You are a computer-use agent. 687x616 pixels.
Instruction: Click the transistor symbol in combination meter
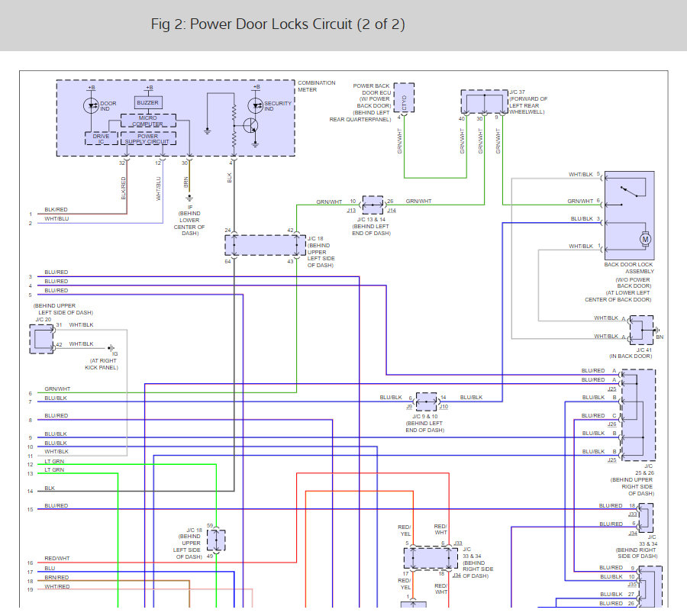click(x=251, y=126)
